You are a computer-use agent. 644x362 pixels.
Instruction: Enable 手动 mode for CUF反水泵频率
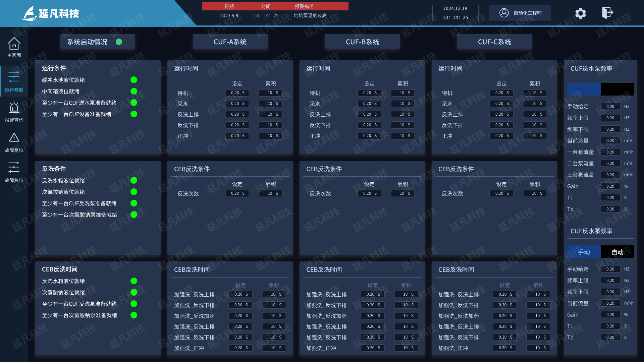point(584,252)
